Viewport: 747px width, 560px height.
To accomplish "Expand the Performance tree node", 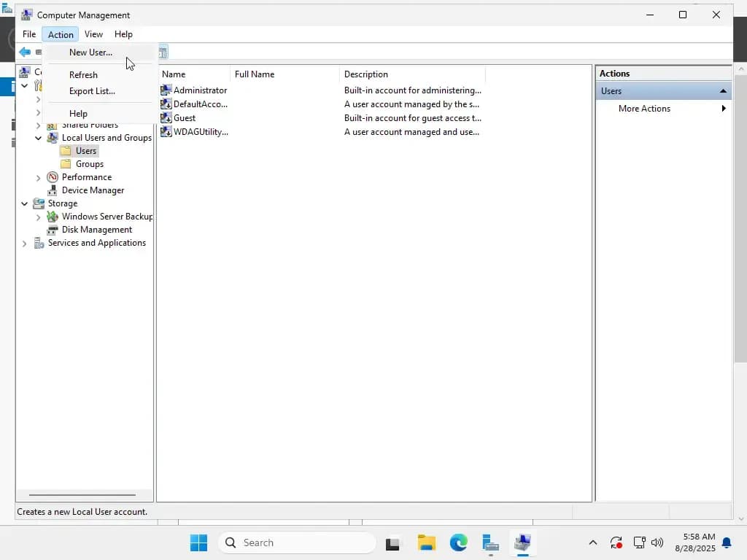I will (38, 178).
